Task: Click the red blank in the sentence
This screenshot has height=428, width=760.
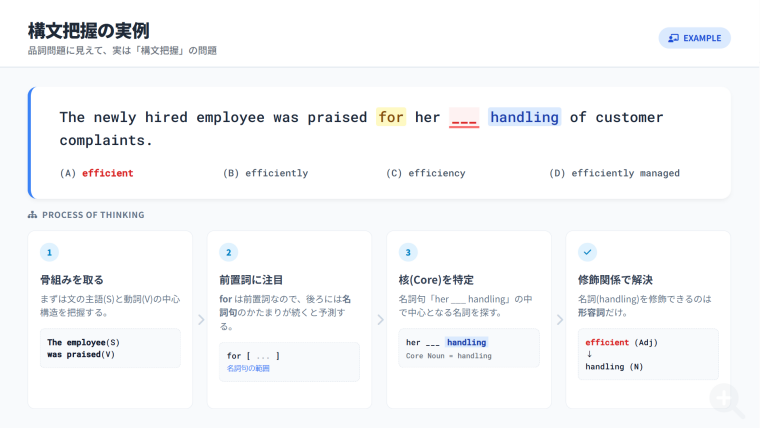Action: [x=464, y=117]
